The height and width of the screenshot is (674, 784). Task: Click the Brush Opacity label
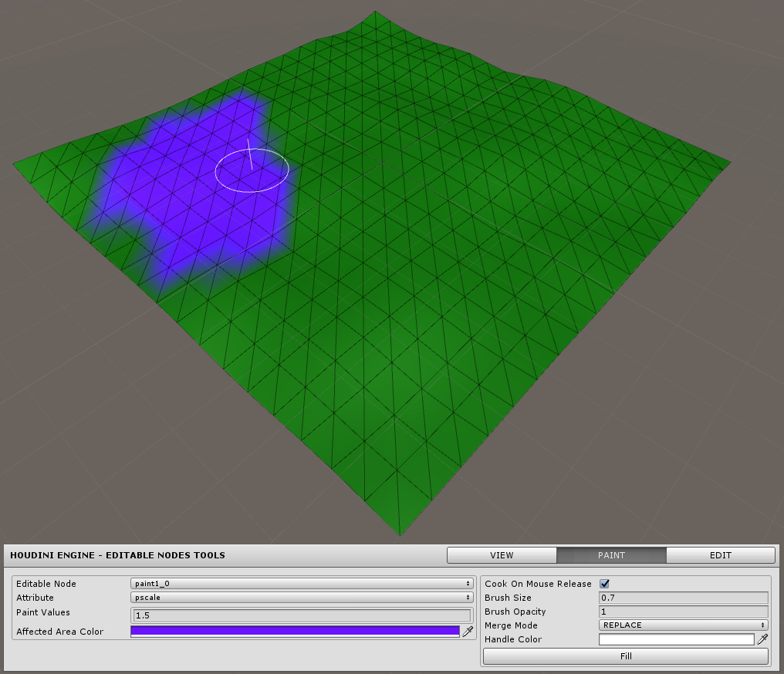coord(515,612)
